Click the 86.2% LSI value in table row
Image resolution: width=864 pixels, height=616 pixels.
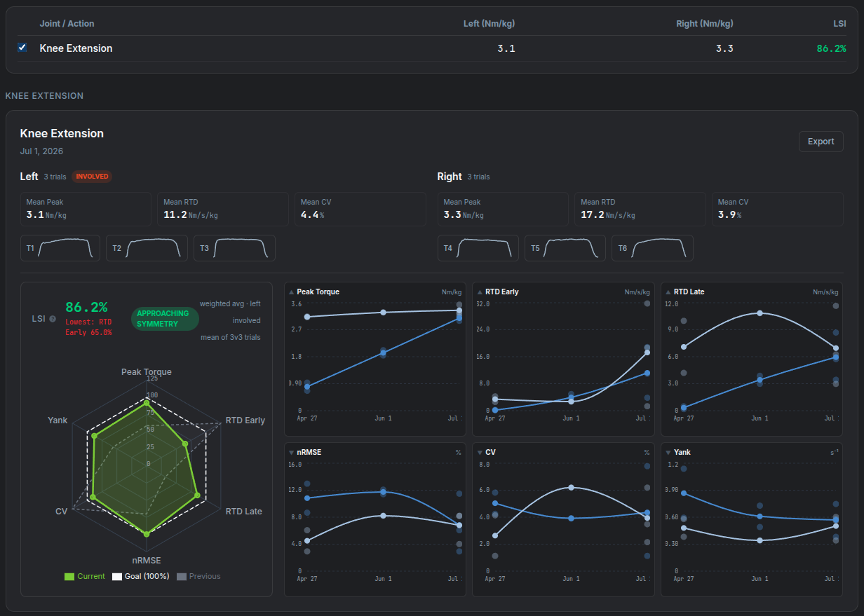point(831,48)
